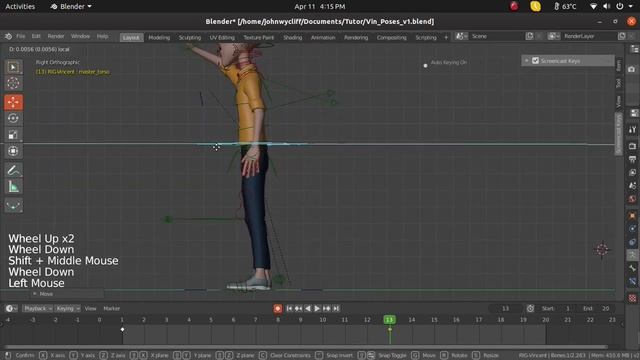The image size is (640, 360).
Task: Play the animation forward
Action: click(x=317, y=309)
